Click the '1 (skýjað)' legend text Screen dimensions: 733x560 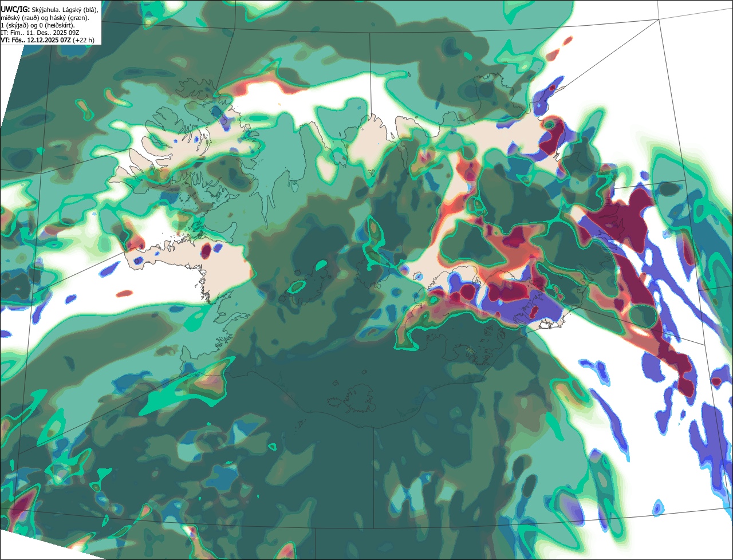tap(15, 26)
